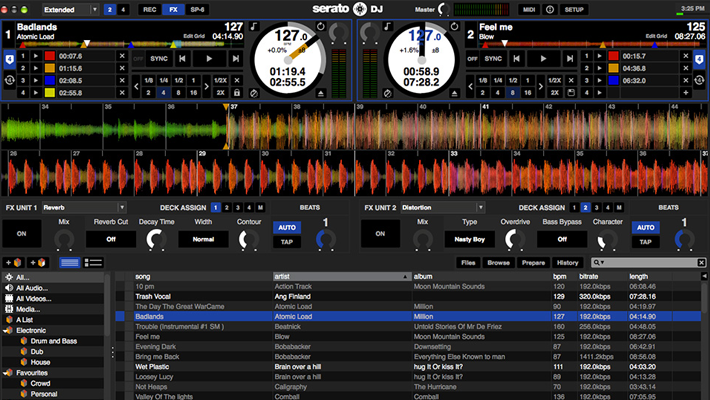Open the Browse tab
710x400 pixels.
coord(498,262)
